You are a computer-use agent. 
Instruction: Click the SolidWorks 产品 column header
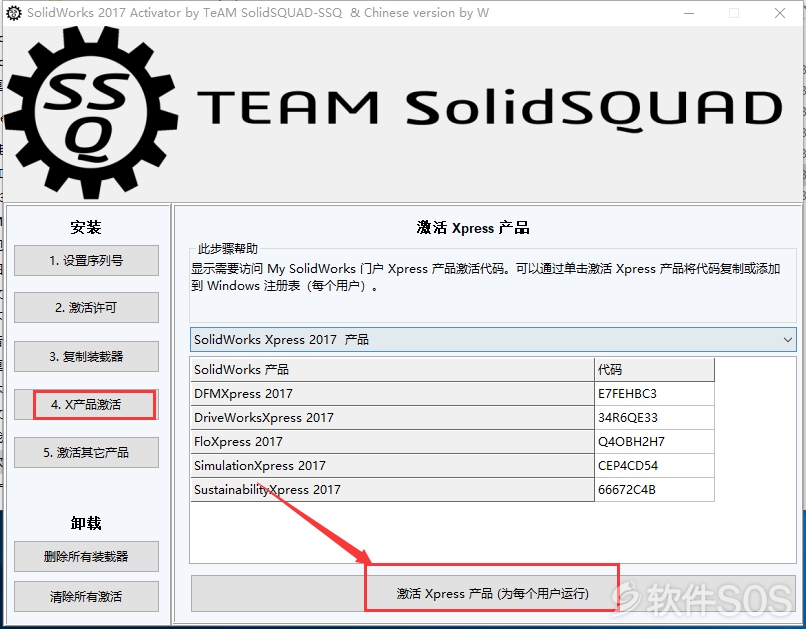[x=392, y=369]
